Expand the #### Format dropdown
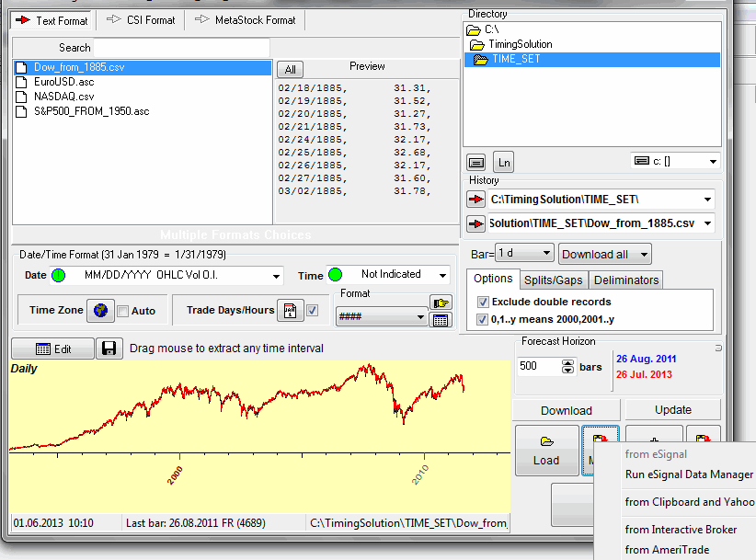 point(420,317)
